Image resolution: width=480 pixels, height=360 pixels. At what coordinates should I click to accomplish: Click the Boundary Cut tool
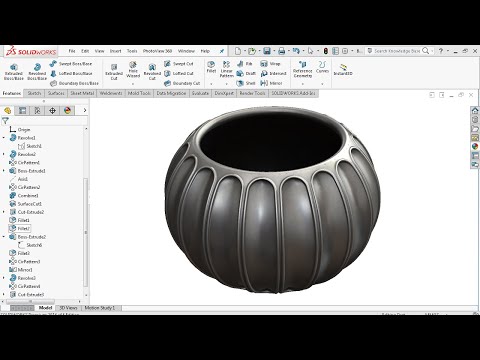[182, 83]
